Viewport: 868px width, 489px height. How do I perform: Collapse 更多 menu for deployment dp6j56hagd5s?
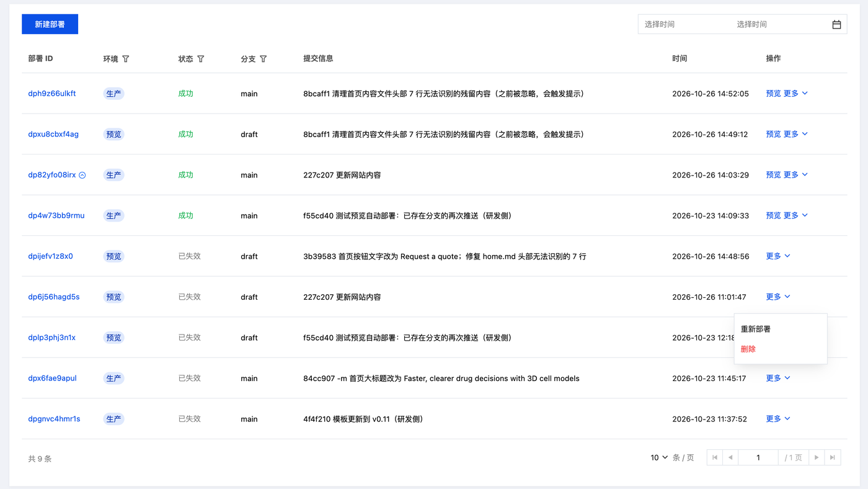pos(778,297)
